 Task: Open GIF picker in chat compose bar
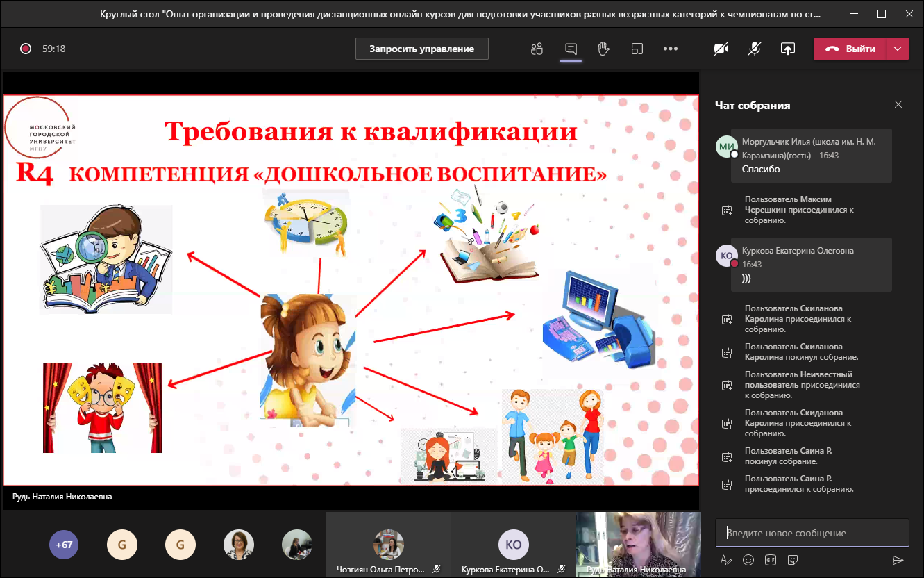(771, 560)
